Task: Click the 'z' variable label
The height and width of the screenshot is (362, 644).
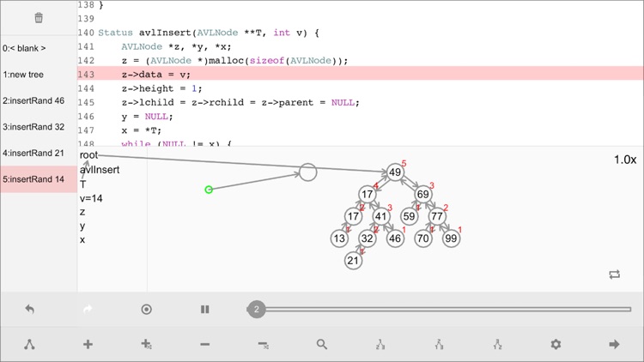Action: (x=82, y=212)
